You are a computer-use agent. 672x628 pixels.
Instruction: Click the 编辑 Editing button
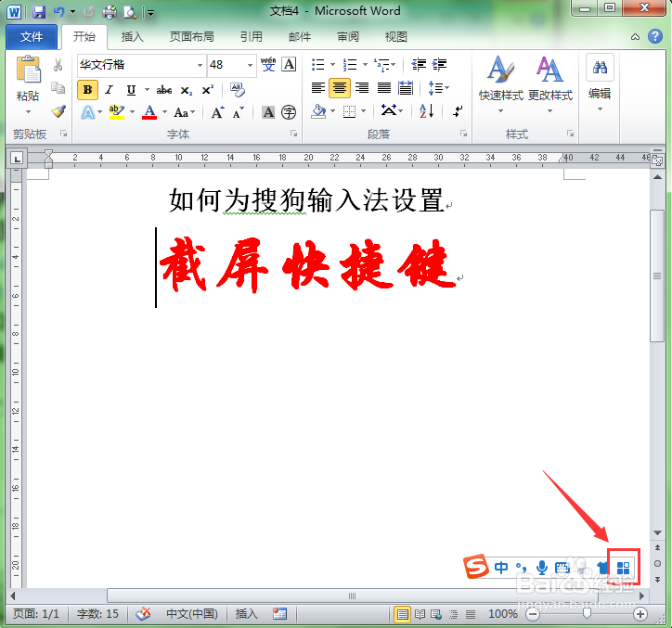click(600, 83)
